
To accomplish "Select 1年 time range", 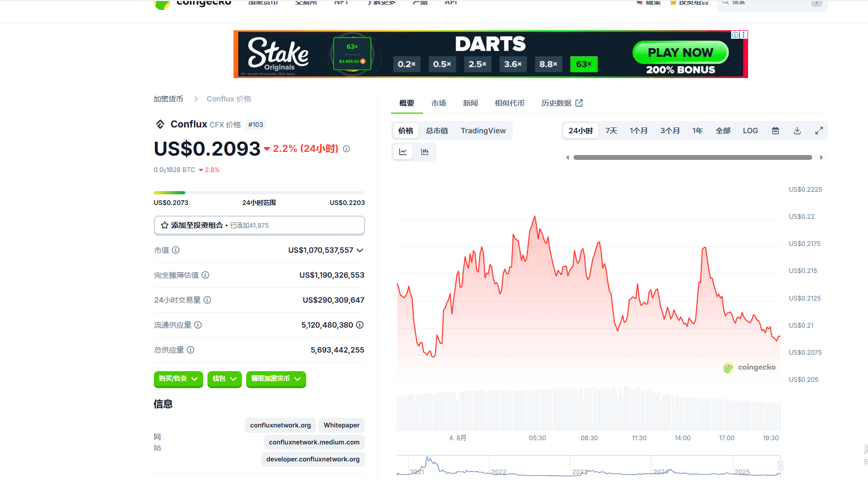I will pos(698,131).
